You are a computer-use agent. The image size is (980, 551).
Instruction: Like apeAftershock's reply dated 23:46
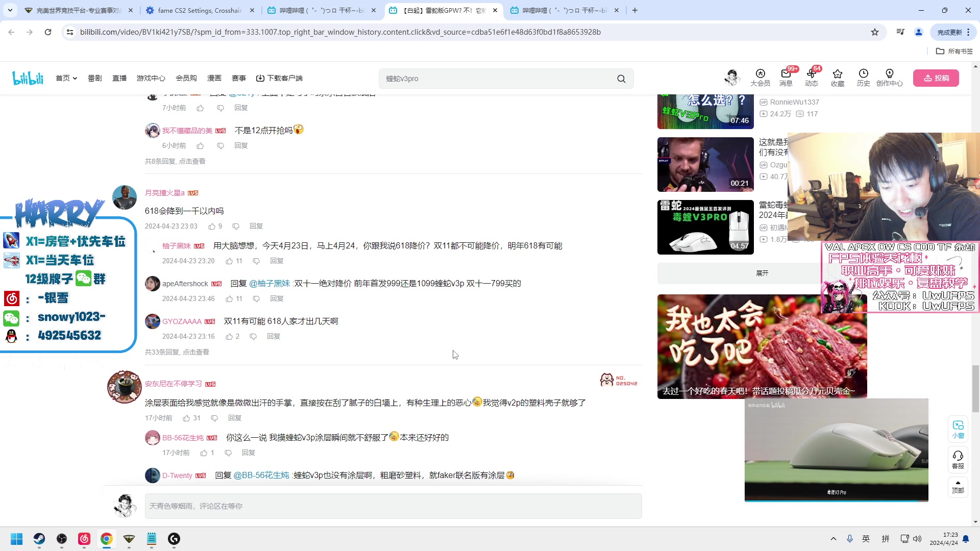click(229, 298)
